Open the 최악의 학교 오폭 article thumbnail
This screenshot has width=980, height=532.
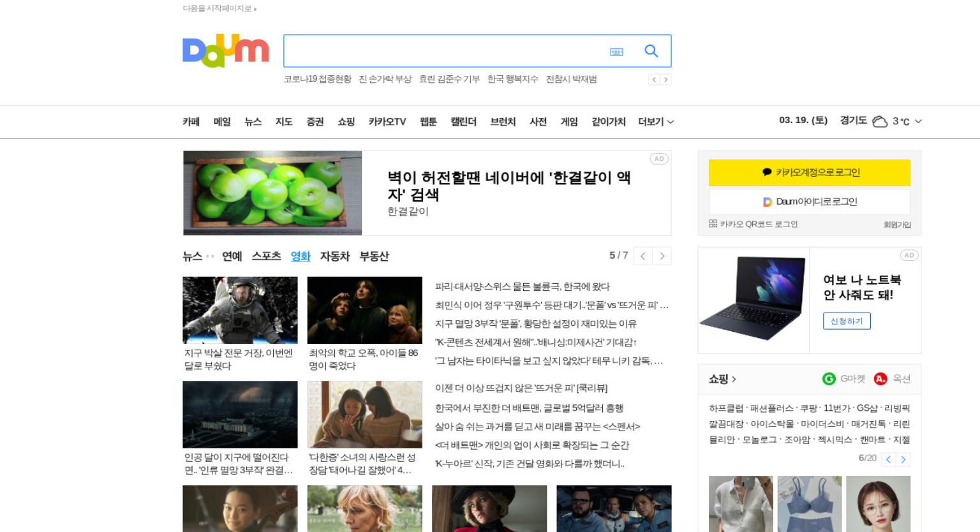[365, 310]
